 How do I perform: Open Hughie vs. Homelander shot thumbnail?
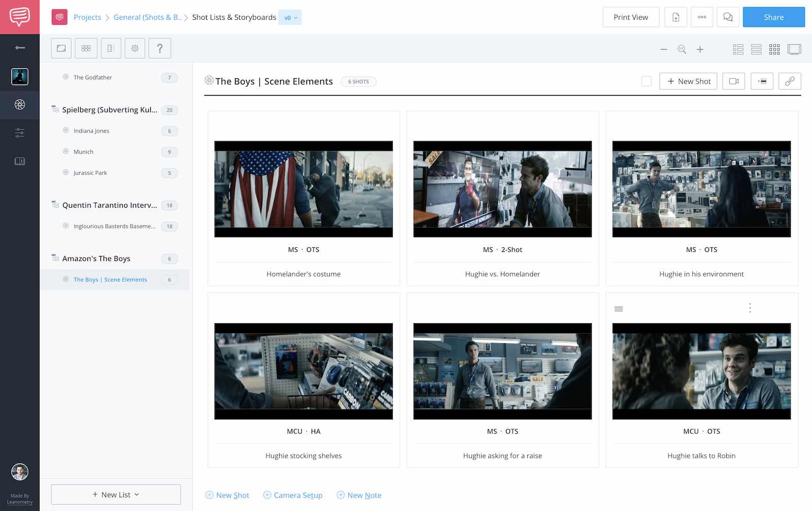(502, 189)
